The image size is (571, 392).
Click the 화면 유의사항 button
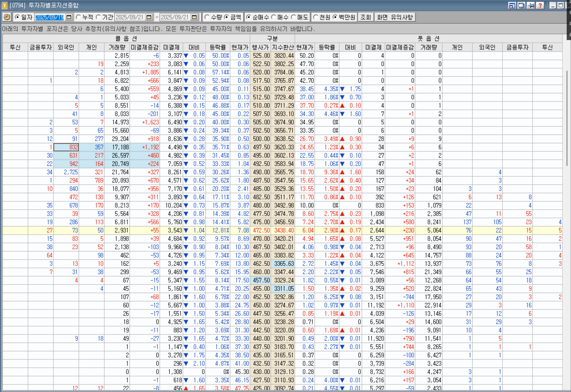(x=395, y=17)
